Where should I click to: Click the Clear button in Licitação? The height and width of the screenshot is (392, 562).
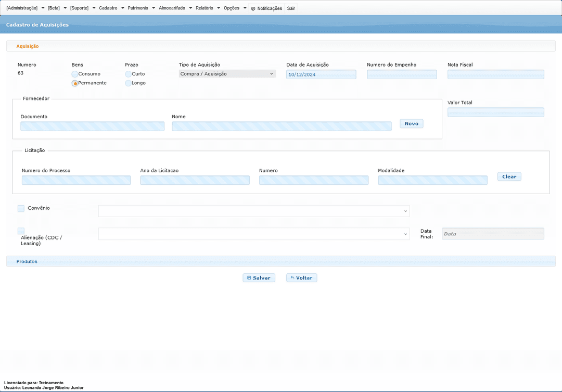[509, 176]
